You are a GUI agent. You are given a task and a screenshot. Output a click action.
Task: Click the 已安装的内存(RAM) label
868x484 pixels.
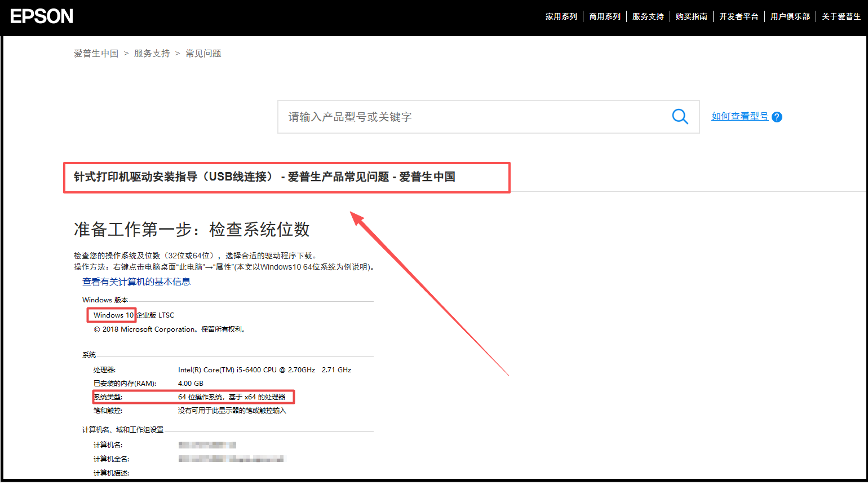(x=125, y=383)
